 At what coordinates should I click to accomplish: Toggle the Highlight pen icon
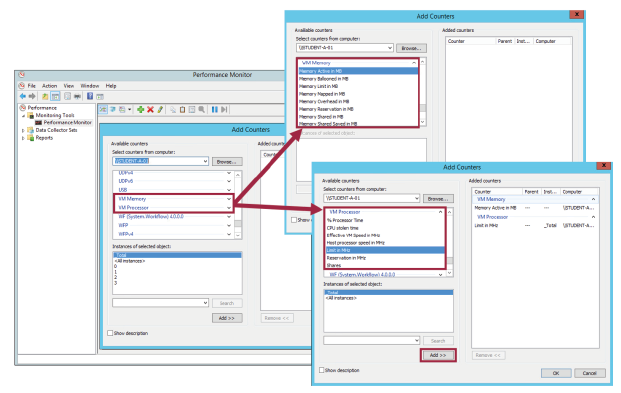pos(160,110)
